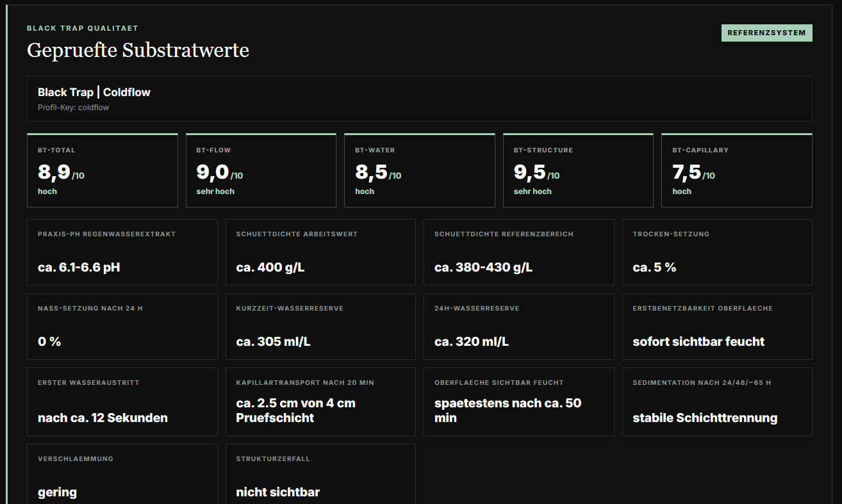Click "sehr hoch" rating under BT-STRUCTURE
This screenshot has width=842, height=504.
point(532,191)
